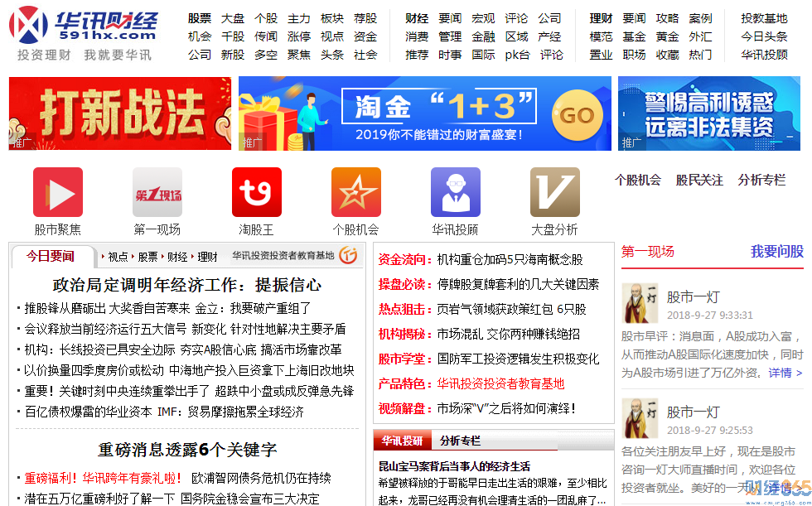Switch to the 理财 sub-tab in news panel
Viewport: 812px width, 506px height.
[207, 257]
